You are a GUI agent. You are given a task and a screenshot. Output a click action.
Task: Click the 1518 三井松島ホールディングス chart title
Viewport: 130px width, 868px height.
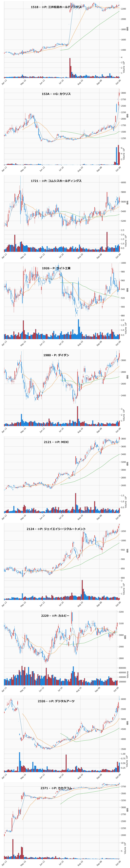click(x=56, y=7)
